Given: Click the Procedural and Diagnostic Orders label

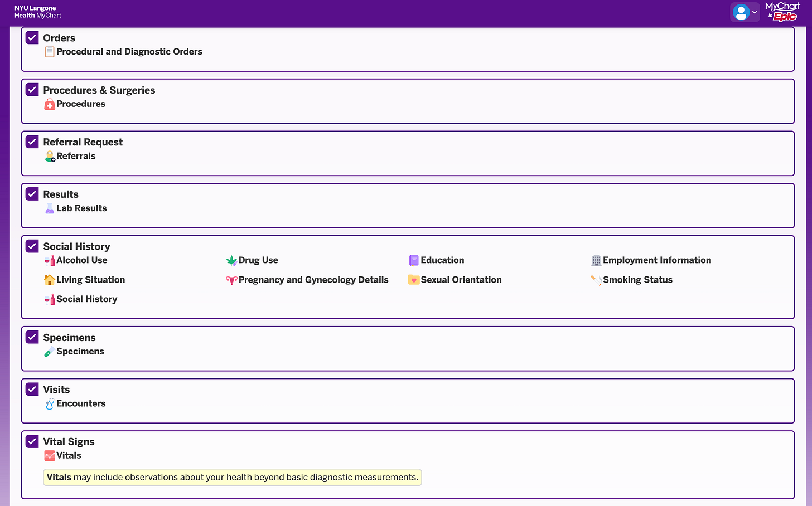Looking at the screenshot, I should click(x=129, y=52).
